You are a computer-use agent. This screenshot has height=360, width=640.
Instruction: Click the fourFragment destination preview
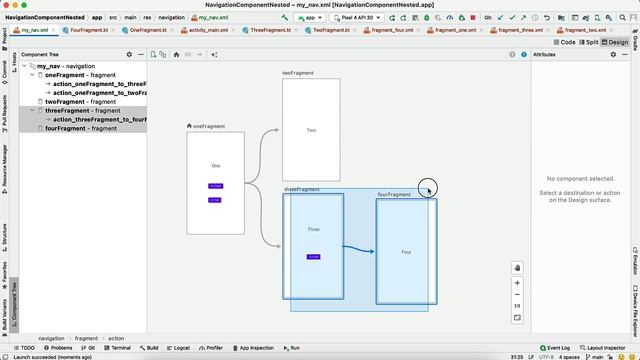(x=406, y=251)
